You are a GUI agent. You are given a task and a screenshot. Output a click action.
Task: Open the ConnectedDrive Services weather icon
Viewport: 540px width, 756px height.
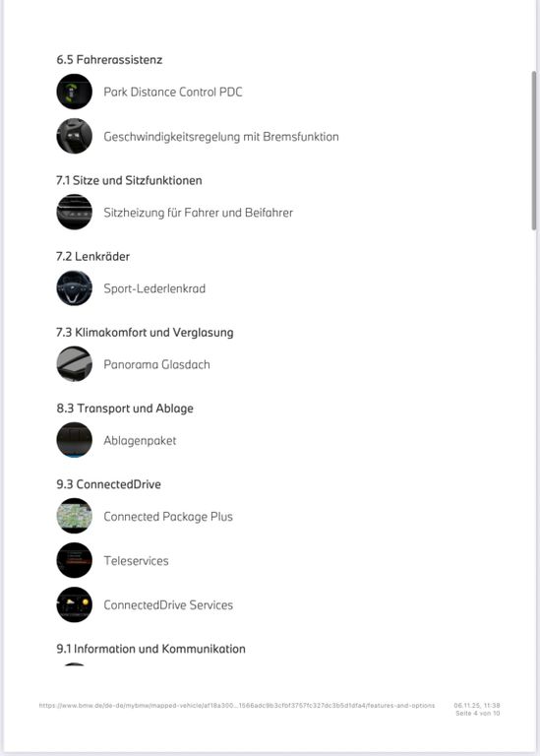pos(74,604)
